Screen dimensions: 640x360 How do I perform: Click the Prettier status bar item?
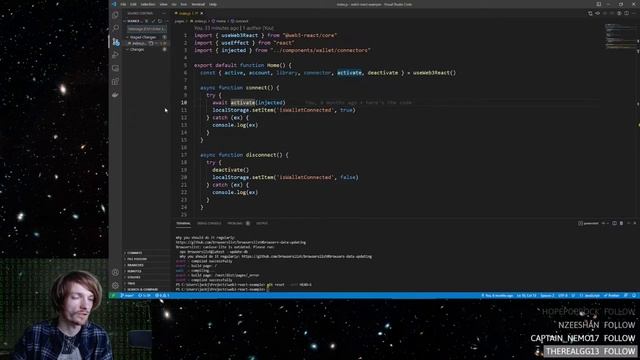click(612, 296)
